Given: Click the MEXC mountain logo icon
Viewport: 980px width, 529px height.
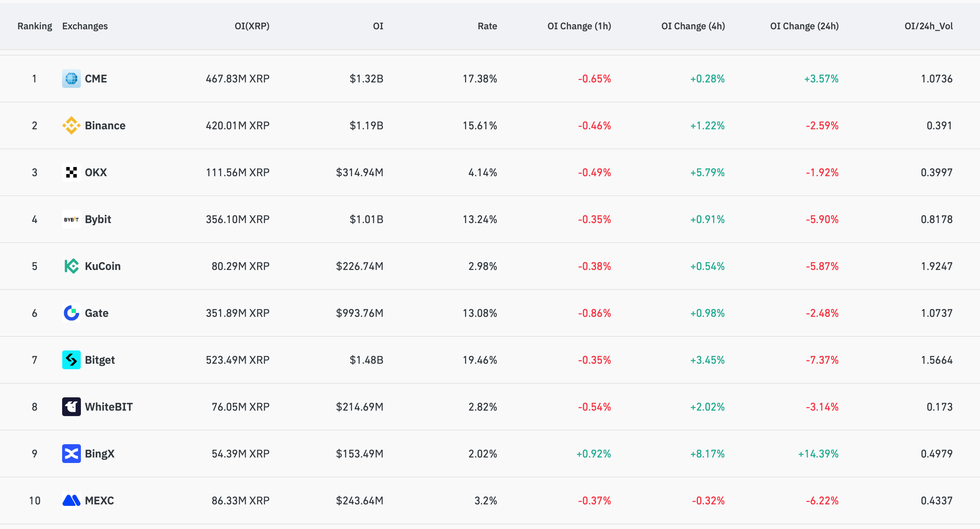Looking at the screenshot, I should [x=71, y=500].
